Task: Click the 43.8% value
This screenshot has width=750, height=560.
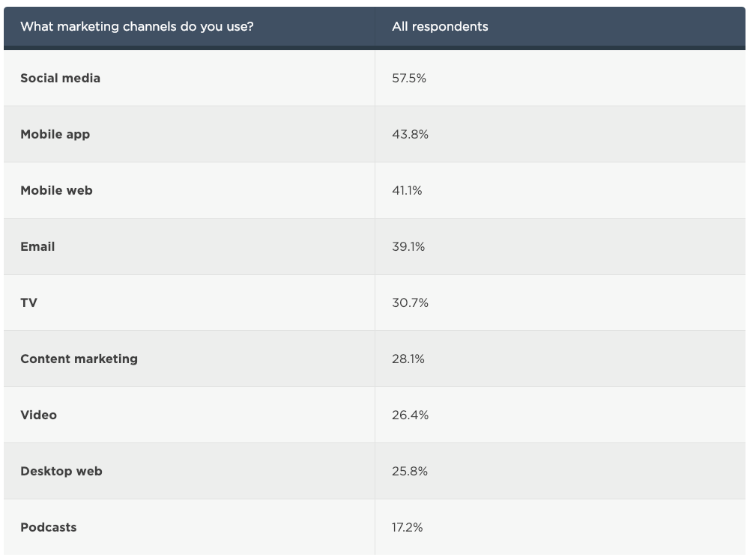Action: click(410, 134)
